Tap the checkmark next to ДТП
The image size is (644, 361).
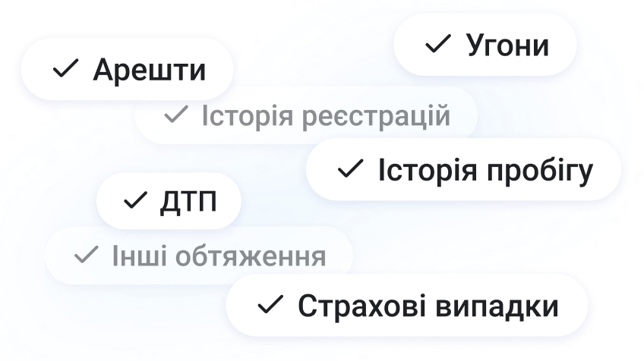click(135, 199)
